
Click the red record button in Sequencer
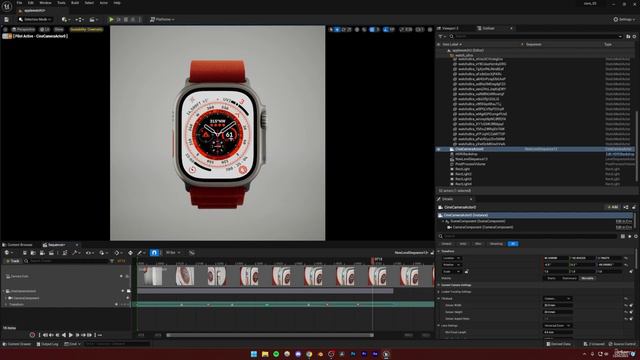[x=32, y=335]
